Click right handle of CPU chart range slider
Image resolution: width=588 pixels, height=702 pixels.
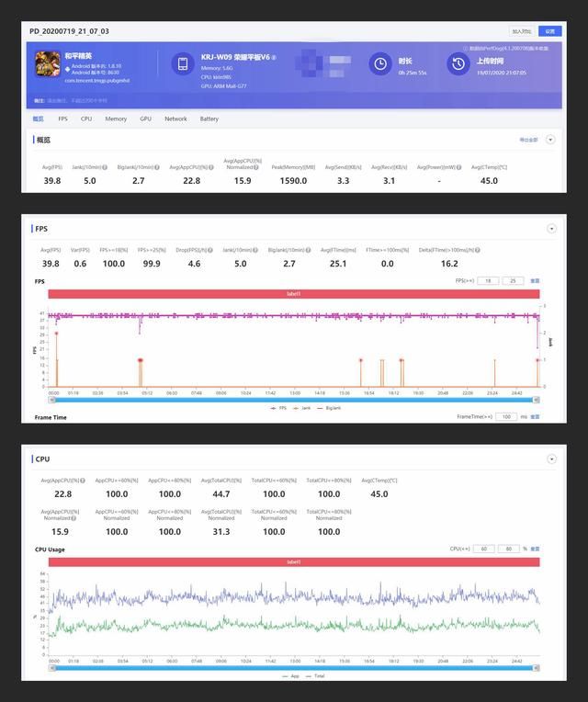tap(537, 668)
